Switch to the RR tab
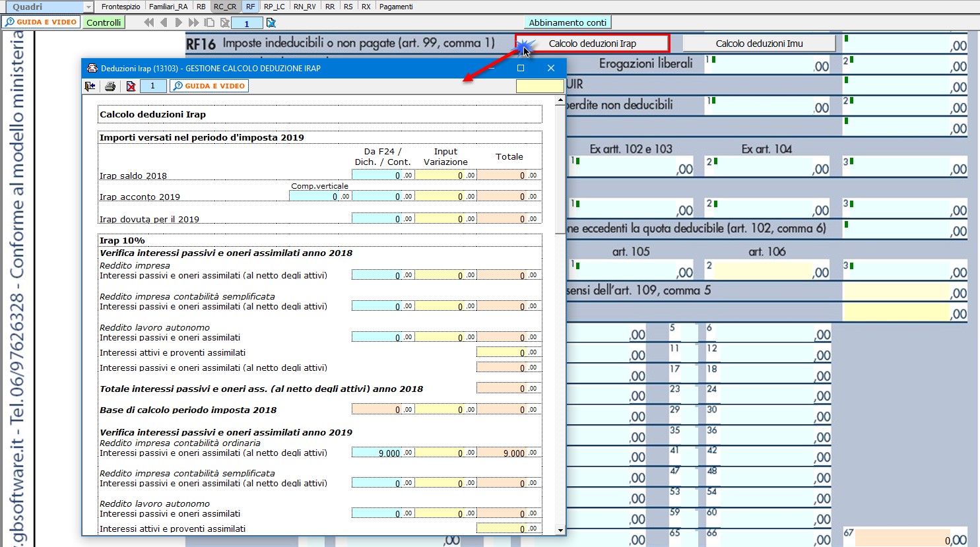Image resolution: width=980 pixels, height=547 pixels. [x=330, y=7]
